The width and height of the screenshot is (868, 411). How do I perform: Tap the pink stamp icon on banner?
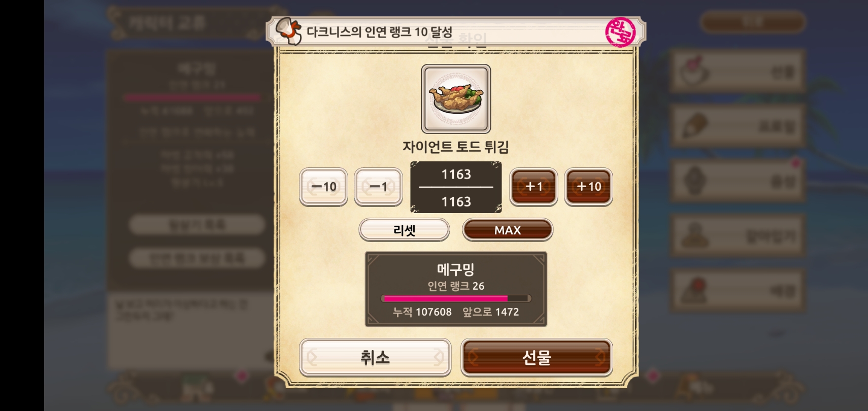[x=620, y=32]
